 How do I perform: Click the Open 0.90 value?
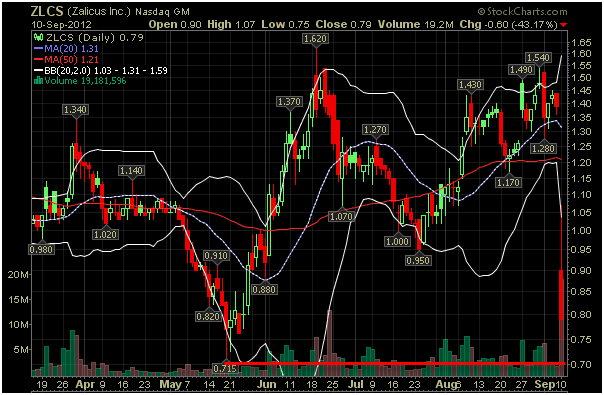(175, 24)
